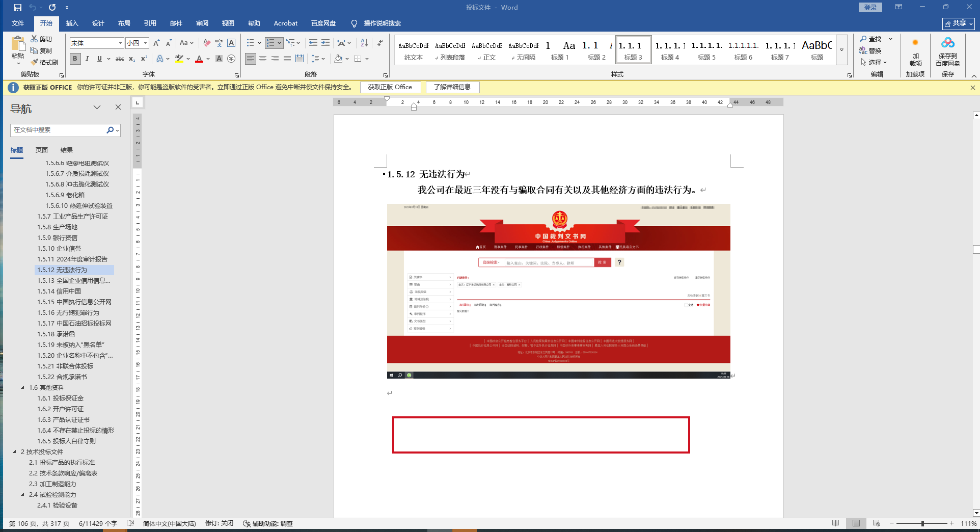The height and width of the screenshot is (532, 980).
Task: Undo the last action
Action: 33,8
